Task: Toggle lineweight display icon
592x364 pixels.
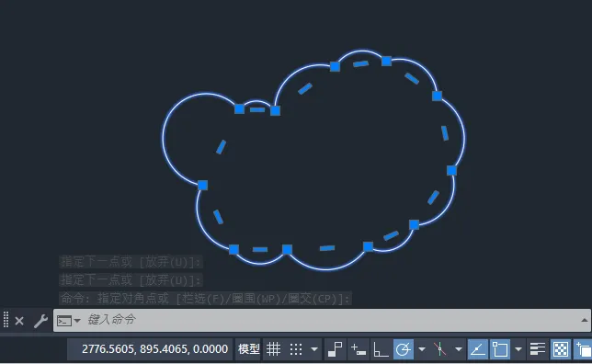Action: (537, 349)
